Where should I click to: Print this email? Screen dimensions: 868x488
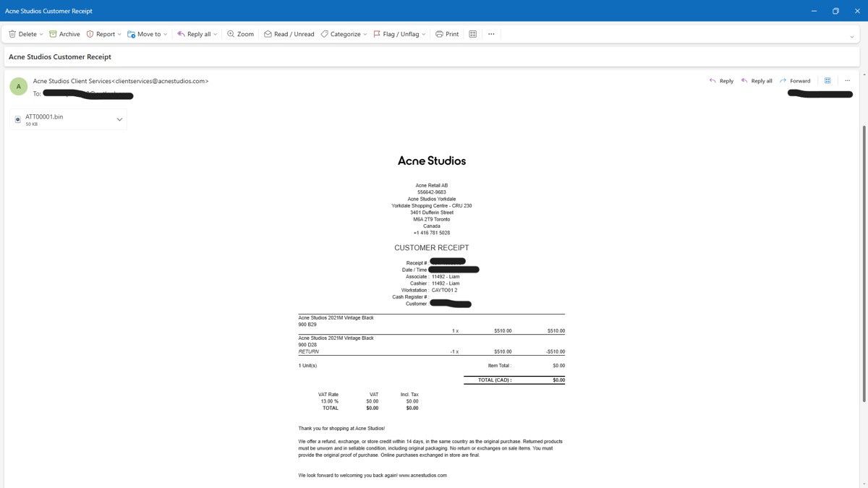click(x=447, y=34)
